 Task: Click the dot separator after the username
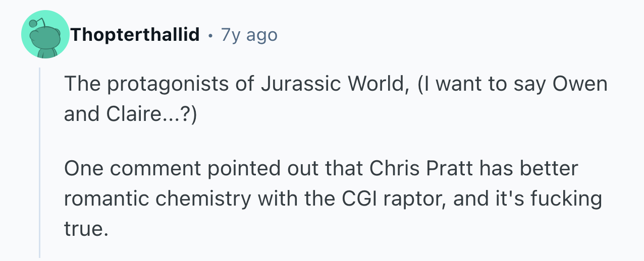pos(210,35)
